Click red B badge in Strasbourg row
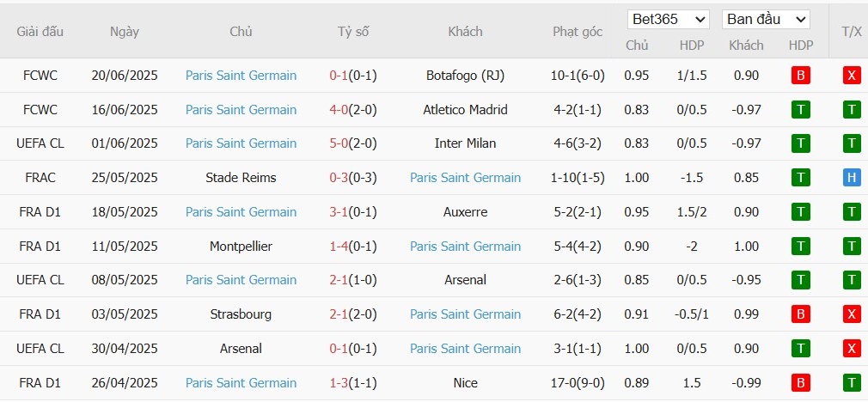868x402 pixels. pyautogui.click(x=800, y=314)
